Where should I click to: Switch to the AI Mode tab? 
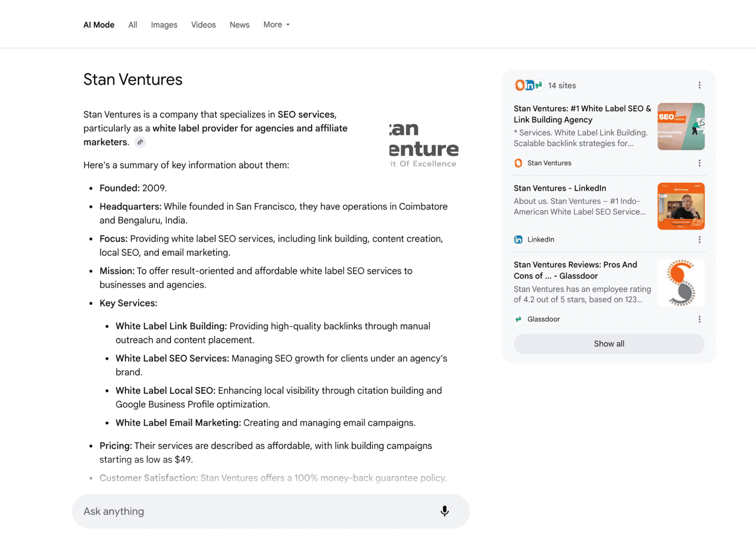[99, 25]
